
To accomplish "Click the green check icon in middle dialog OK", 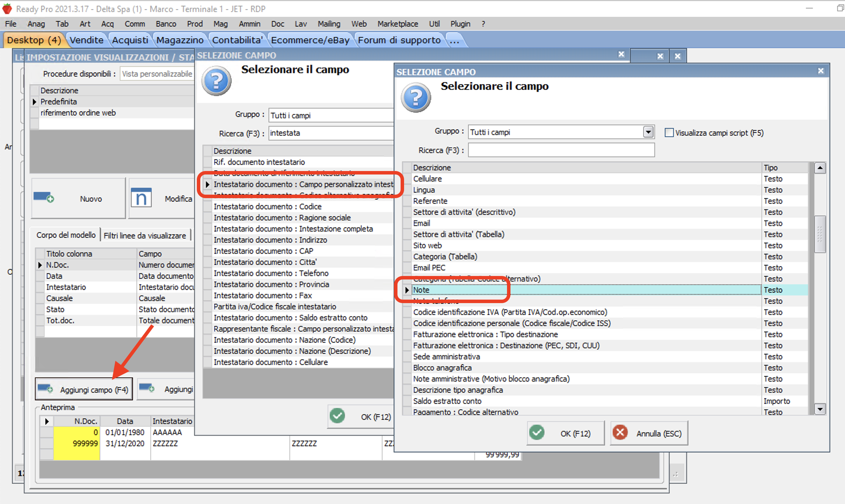I will (x=337, y=416).
